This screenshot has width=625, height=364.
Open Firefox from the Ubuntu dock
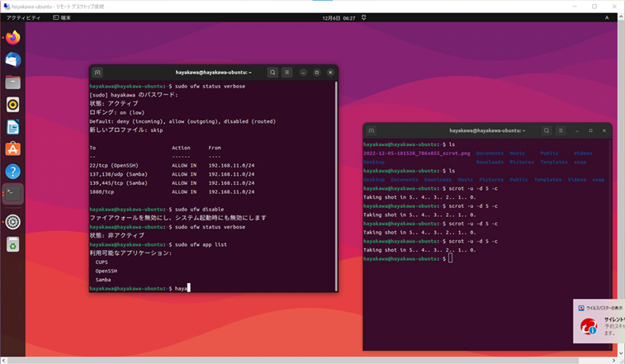click(12, 37)
